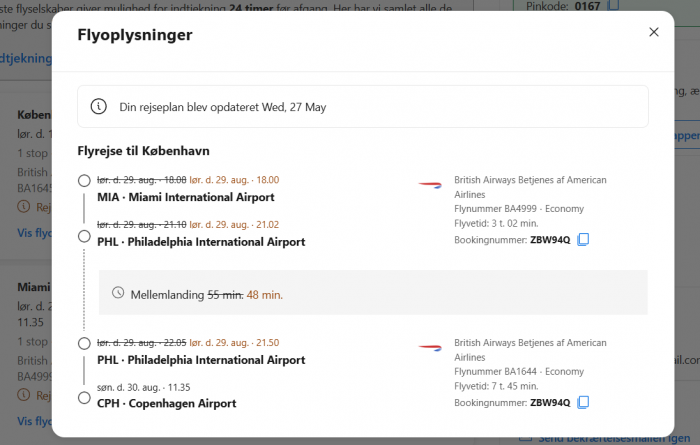
Task: Click the ZBW94Q booking number for BA4999
Action: [550, 240]
